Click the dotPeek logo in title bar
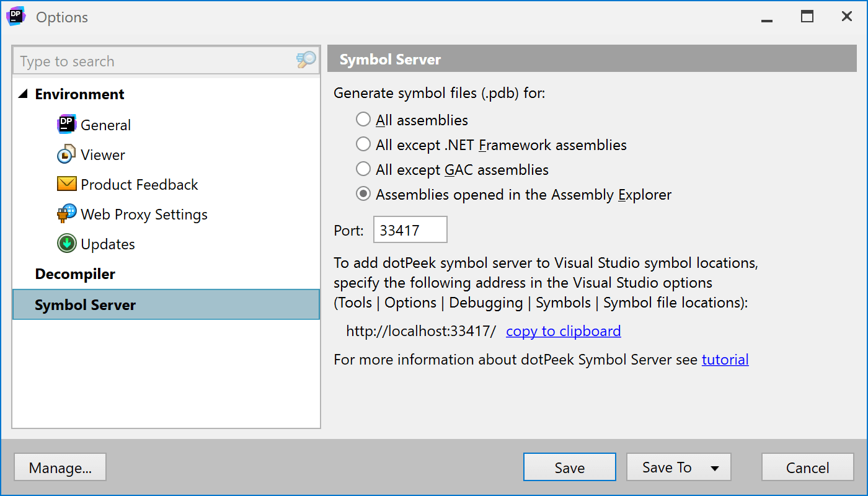This screenshot has height=496, width=868. click(x=15, y=17)
